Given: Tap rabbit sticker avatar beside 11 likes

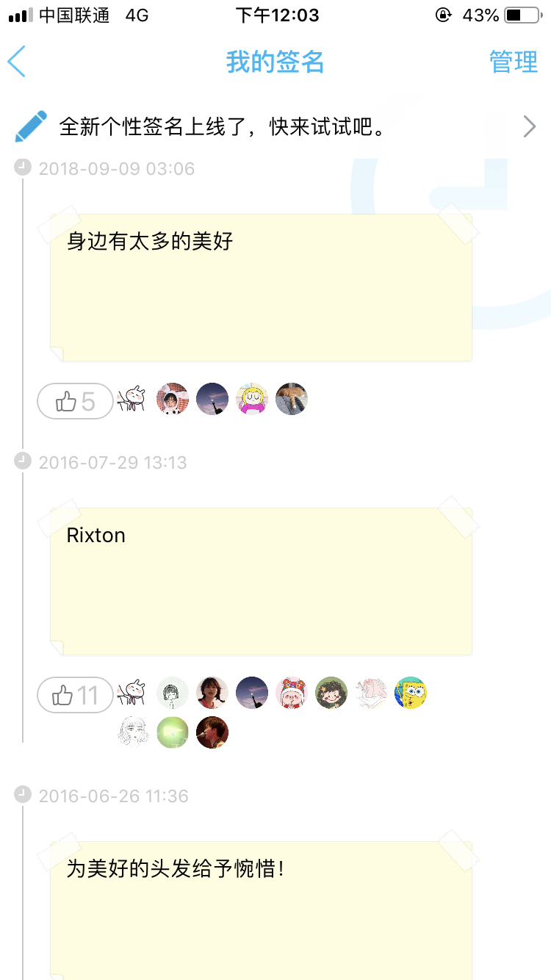Looking at the screenshot, I should pyautogui.click(x=133, y=693).
